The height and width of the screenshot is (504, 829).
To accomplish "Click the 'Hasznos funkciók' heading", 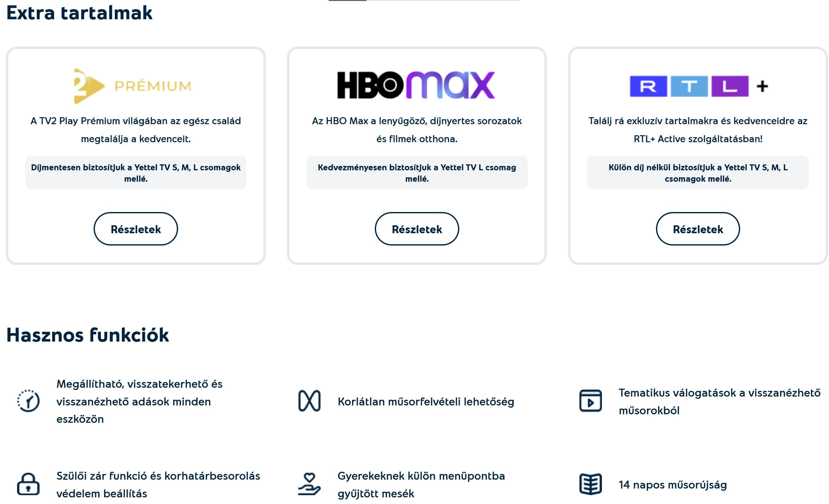I will point(88,335).
